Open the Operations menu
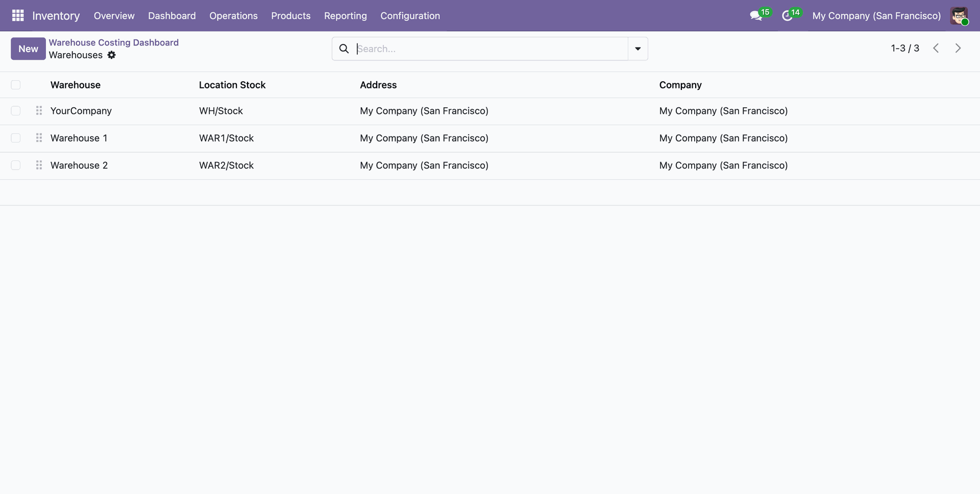 click(x=233, y=16)
